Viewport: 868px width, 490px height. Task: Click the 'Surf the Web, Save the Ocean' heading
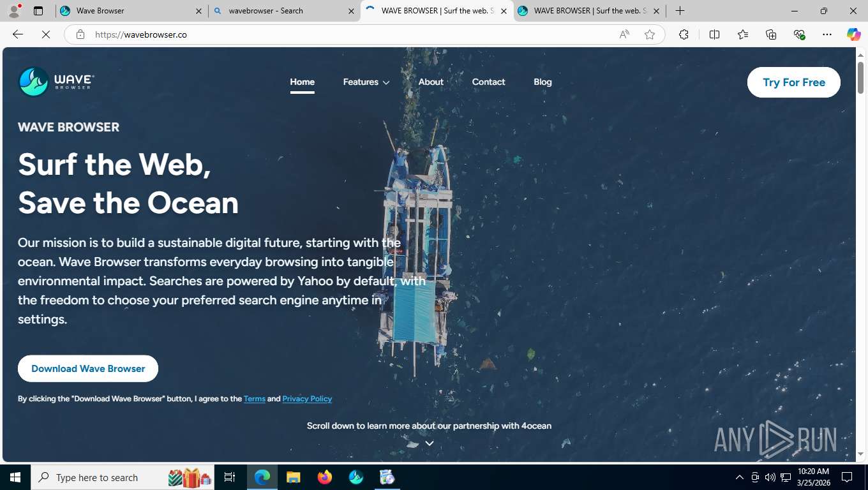pos(128,183)
